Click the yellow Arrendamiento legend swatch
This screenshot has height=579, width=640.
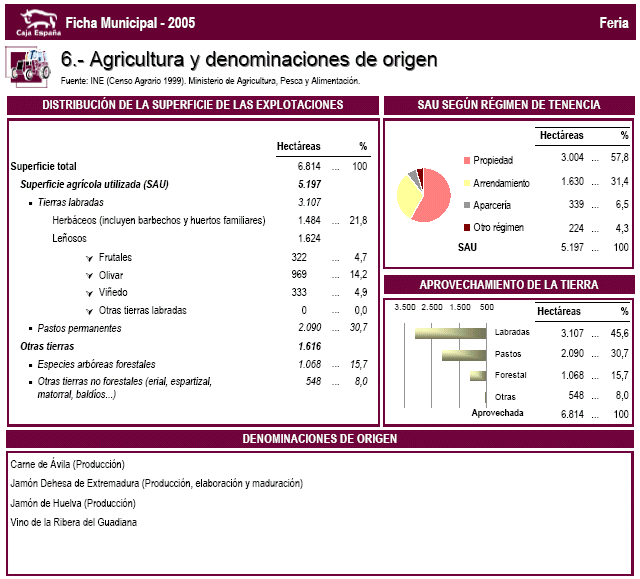pyautogui.click(x=467, y=183)
